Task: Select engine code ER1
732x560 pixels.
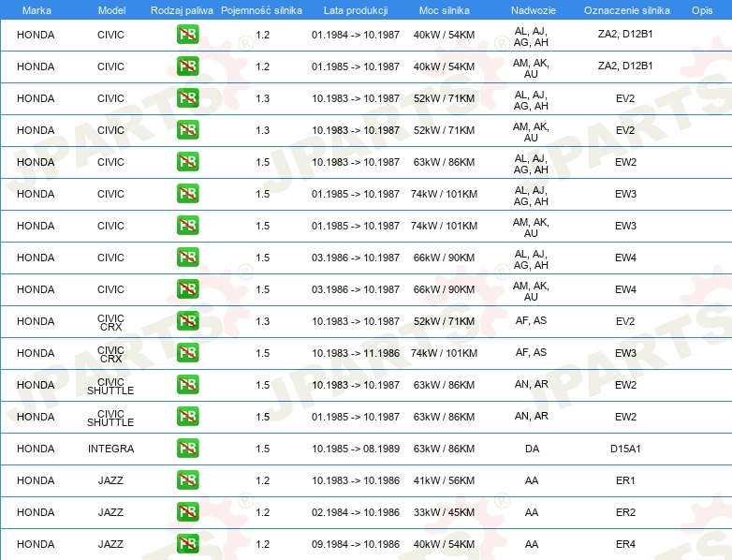Action: click(x=625, y=480)
